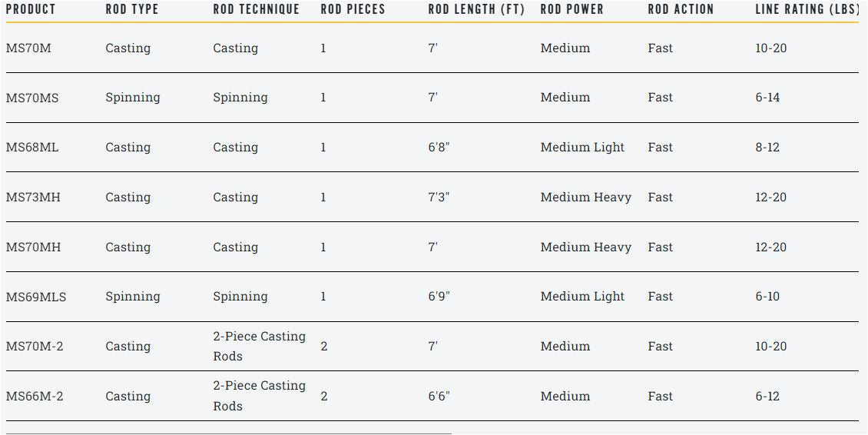Click the 7'3" rod length cell
Screen dimensions: 868x435
tap(439, 198)
